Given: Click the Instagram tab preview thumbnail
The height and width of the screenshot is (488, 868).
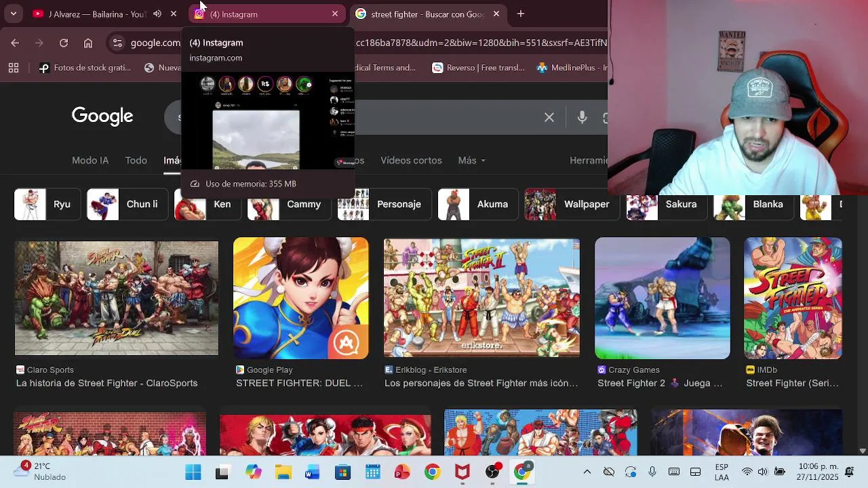Looking at the screenshot, I should [268, 121].
